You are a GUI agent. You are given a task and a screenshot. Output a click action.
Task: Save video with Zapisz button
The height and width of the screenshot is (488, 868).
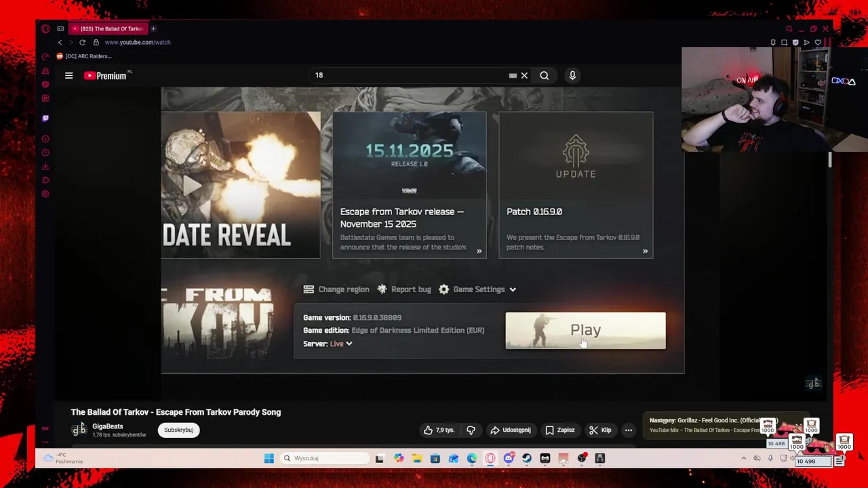click(x=560, y=430)
